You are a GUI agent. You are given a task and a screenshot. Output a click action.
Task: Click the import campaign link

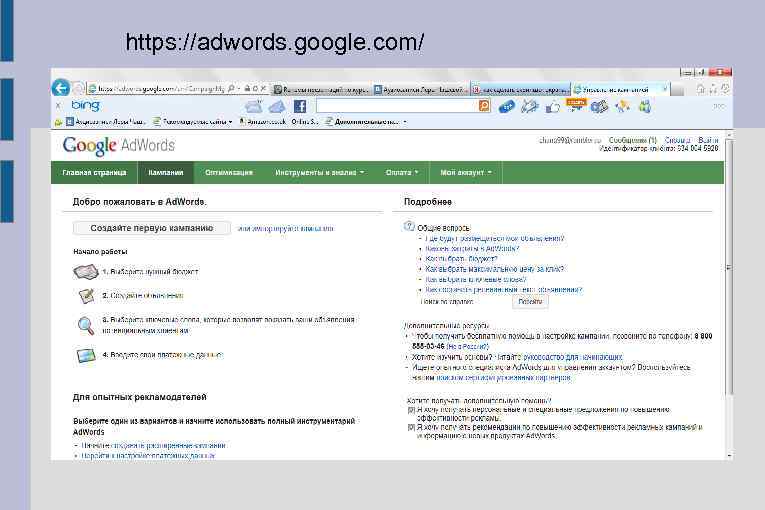click(x=285, y=228)
